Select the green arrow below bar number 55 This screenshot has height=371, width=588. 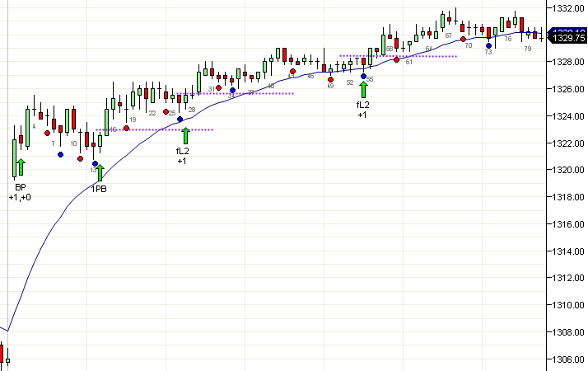pos(363,90)
